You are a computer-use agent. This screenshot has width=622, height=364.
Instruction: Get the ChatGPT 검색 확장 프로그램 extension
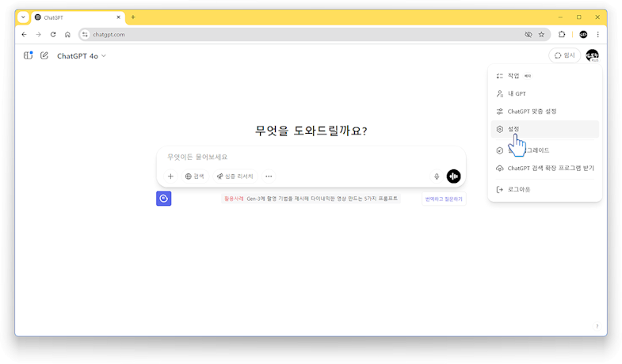[x=545, y=168]
